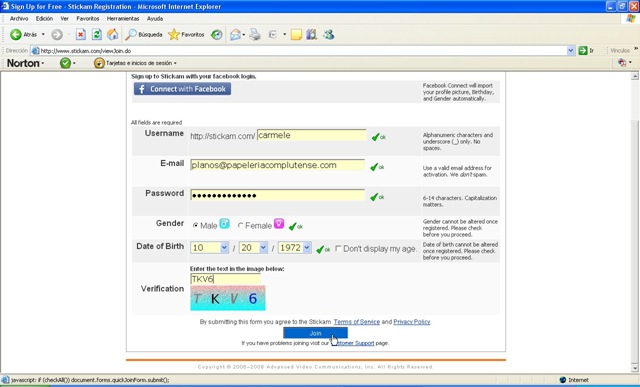640x387 pixels.
Task: Click the green Ir go button
Action: (586, 51)
